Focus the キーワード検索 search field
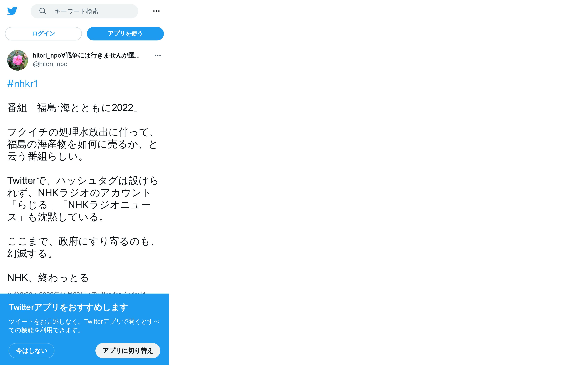The height and width of the screenshot is (392, 578). pos(84,11)
